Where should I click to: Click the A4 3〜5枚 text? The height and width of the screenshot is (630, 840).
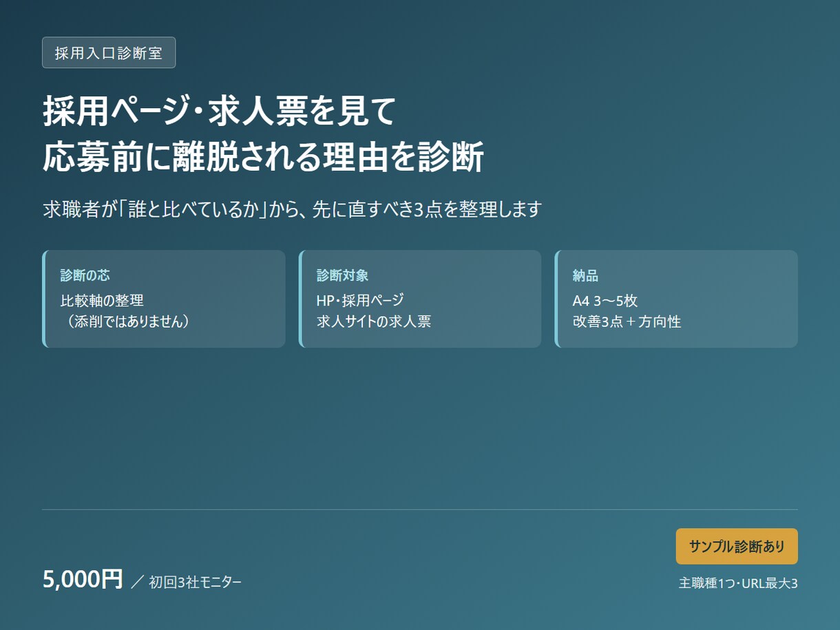click(x=605, y=301)
